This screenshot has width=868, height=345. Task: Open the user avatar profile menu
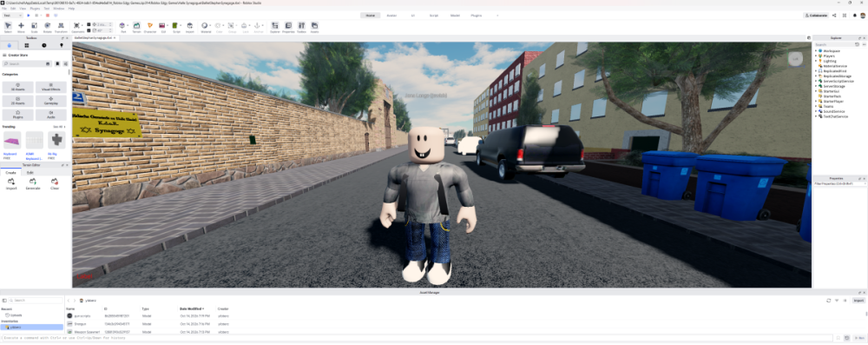point(863,16)
